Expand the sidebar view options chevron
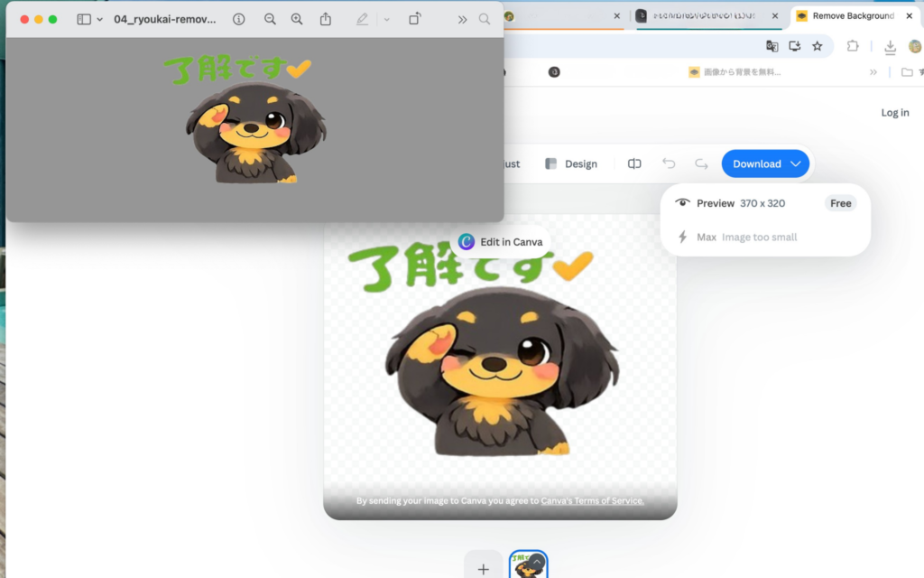 pos(99,20)
